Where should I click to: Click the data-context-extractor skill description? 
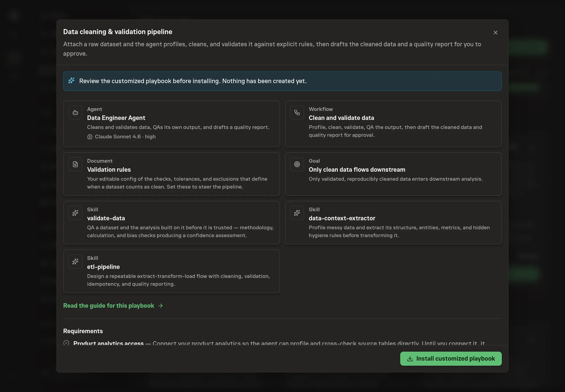399,232
